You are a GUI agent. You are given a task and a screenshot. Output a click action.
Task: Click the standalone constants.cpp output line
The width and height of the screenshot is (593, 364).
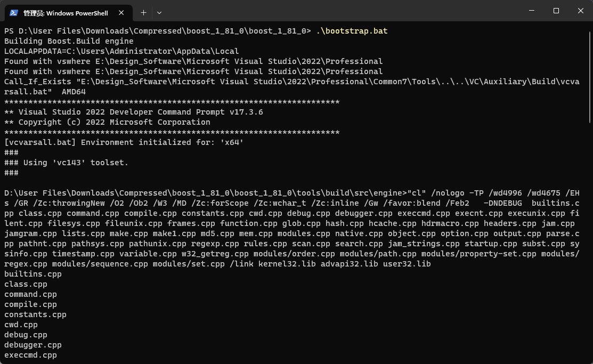click(35, 314)
